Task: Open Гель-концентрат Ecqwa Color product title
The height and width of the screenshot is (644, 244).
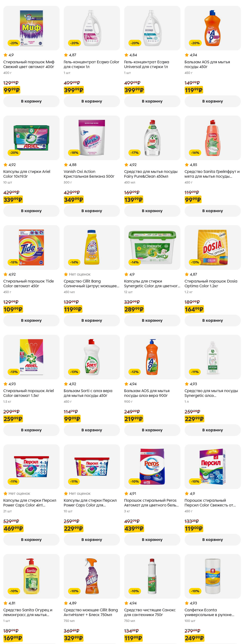Action: pyautogui.click(x=91, y=64)
